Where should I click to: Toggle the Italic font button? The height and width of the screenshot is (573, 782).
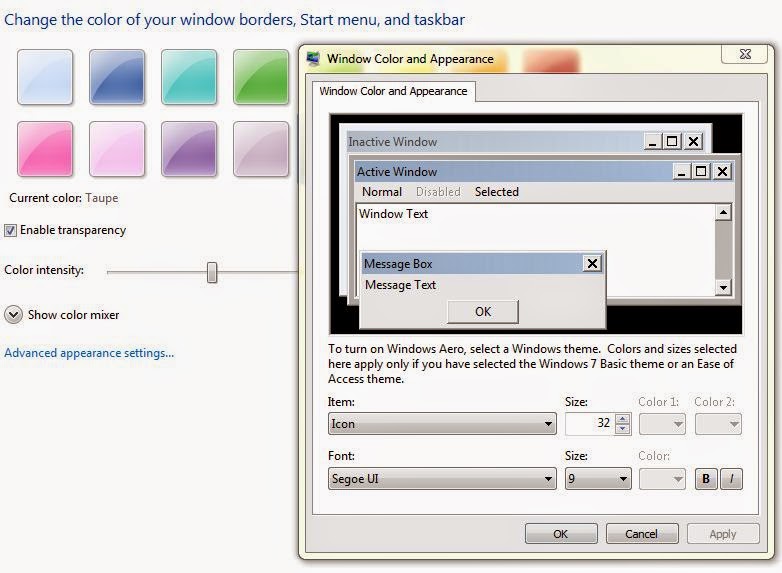pyautogui.click(x=731, y=479)
